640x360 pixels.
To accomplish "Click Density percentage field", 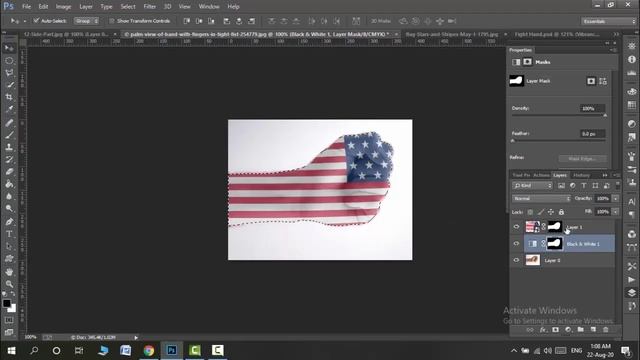I will (592, 108).
